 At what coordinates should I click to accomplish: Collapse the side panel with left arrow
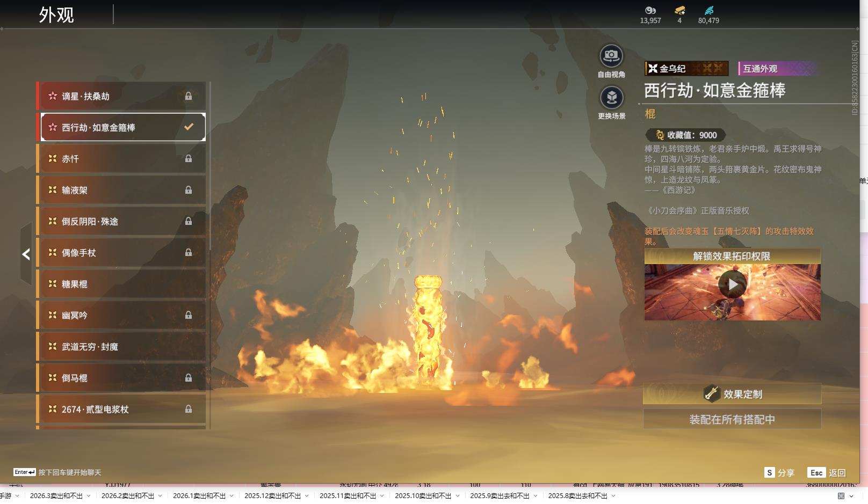coord(26,254)
